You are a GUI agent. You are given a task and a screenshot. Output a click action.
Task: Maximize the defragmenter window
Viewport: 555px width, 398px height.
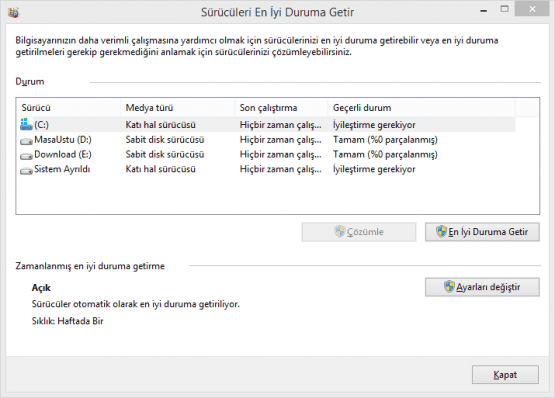tap(505, 9)
